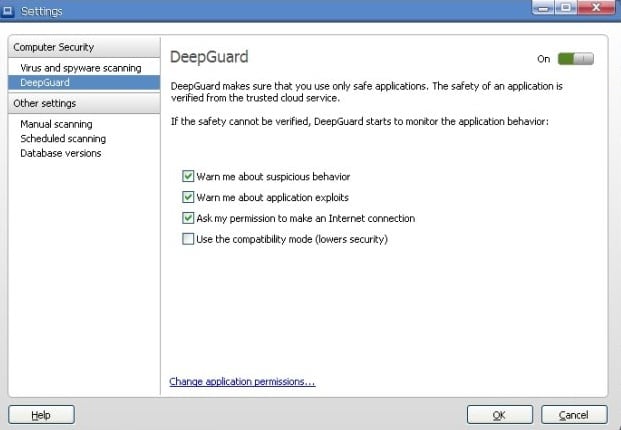Open Virus and spyware scanning settings
The width and height of the screenshot is (621, 430).
point(81,68)
